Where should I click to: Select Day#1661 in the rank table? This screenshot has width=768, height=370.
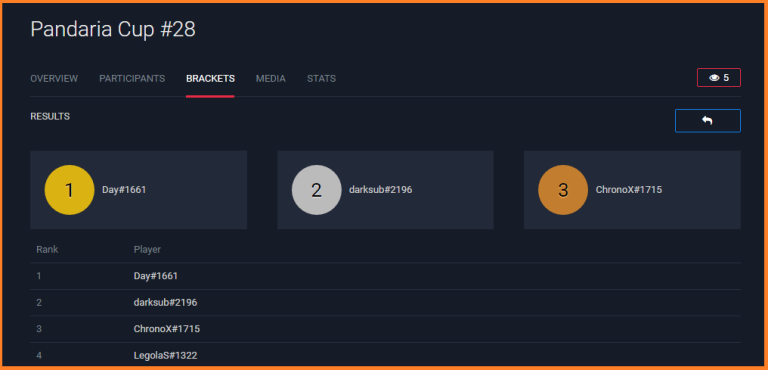click(x=156, y=276)
